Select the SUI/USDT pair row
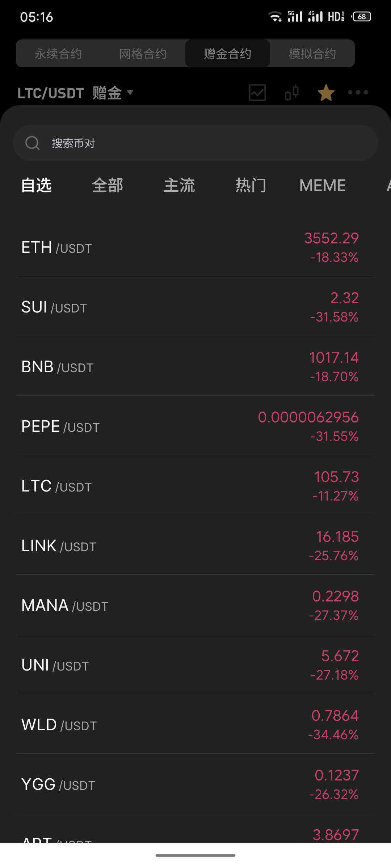391x868 pixels. 195,307
